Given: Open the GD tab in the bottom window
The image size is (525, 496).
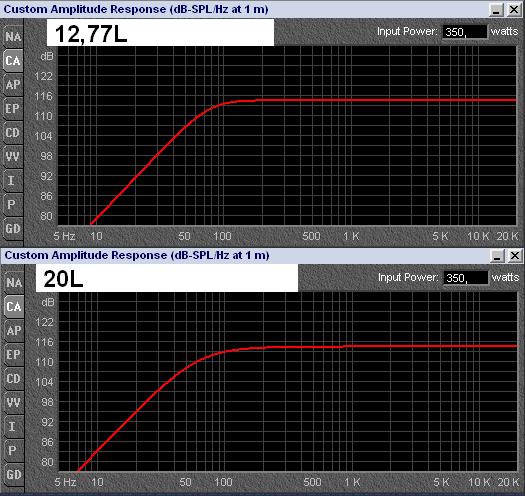Looking at the screenshot, I should [x=14, y=474].
